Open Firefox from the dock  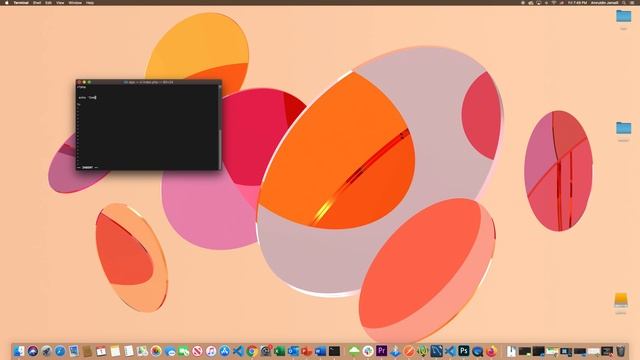[x=491, y=351]
